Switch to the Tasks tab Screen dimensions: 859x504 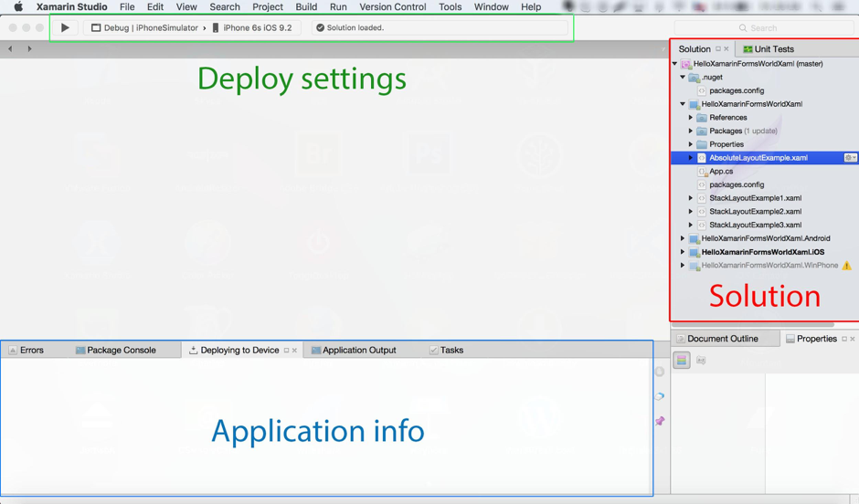(x=446, y=351)
